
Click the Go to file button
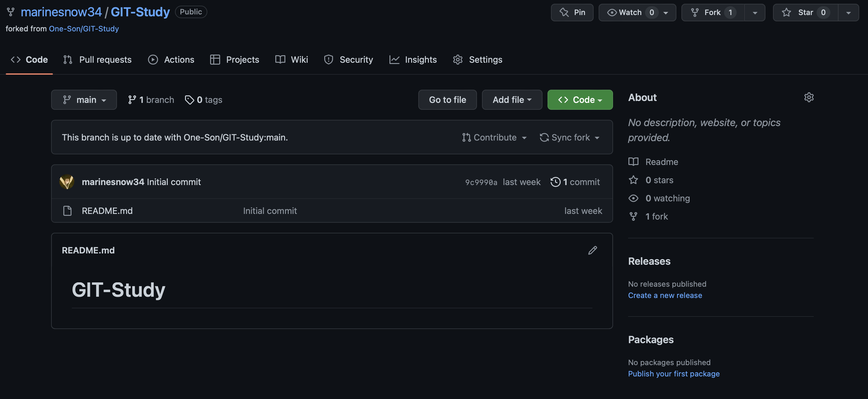point(447,100)
